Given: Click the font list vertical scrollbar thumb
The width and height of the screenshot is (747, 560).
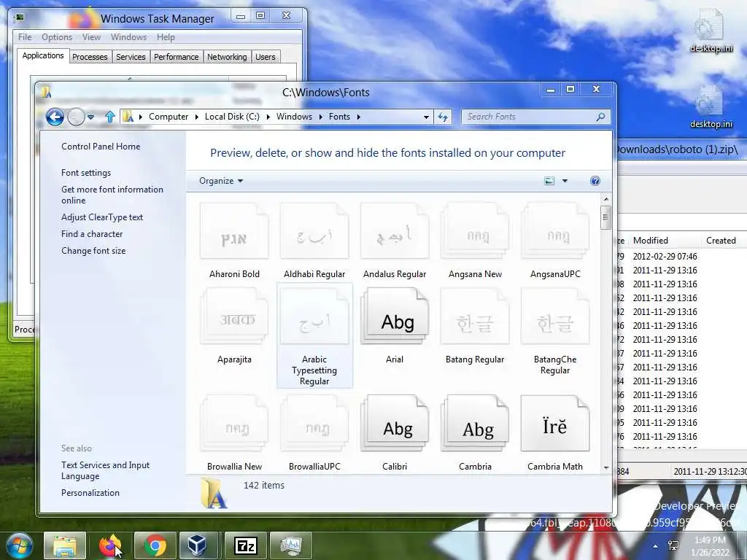Looking at the screenshot, I should click(605, 217).
